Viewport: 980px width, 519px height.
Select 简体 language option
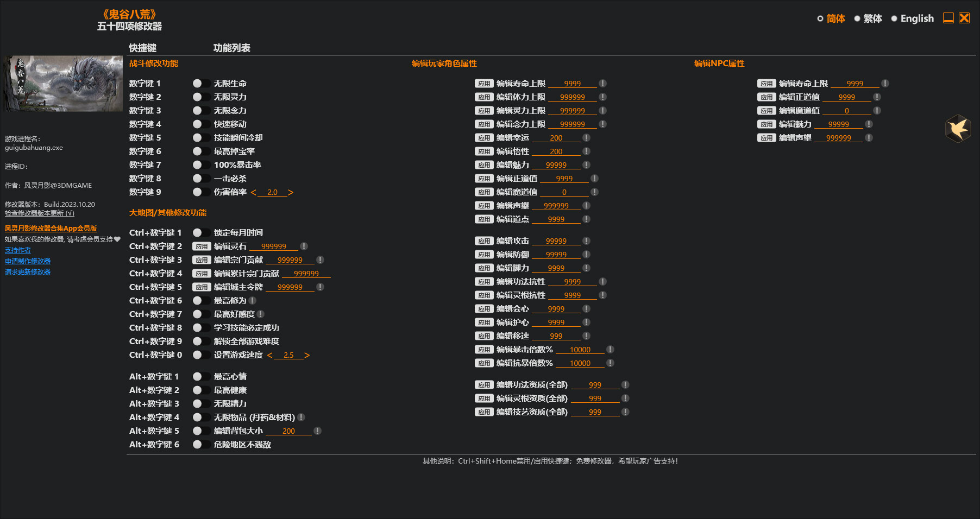click(x=831, y=18)
